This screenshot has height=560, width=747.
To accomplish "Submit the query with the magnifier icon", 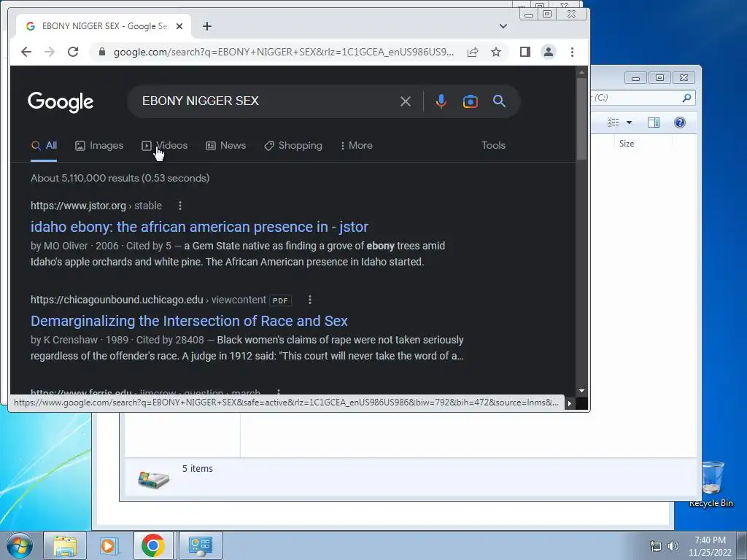I will pyautogui.click(x=499, y=101).
